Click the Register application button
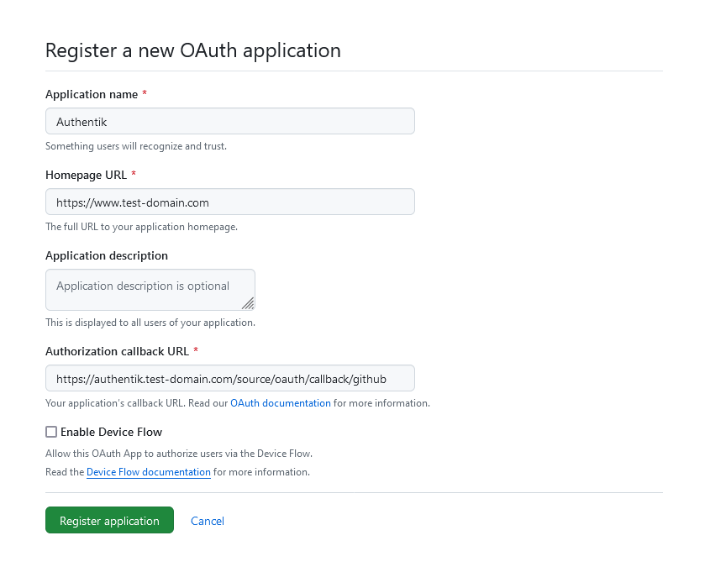 pyautogui.click(x=109, y=521)
